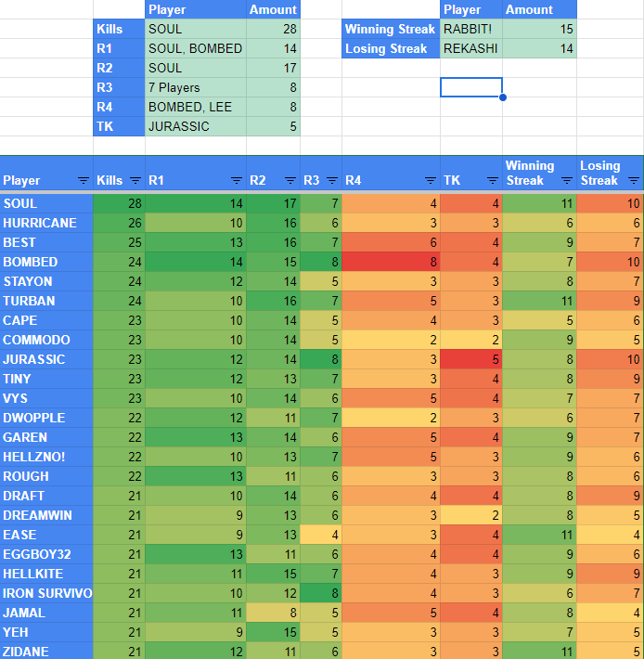Open the R4 column filter
The height and width of the screenshot is (659, 644).
click(430, 180)
